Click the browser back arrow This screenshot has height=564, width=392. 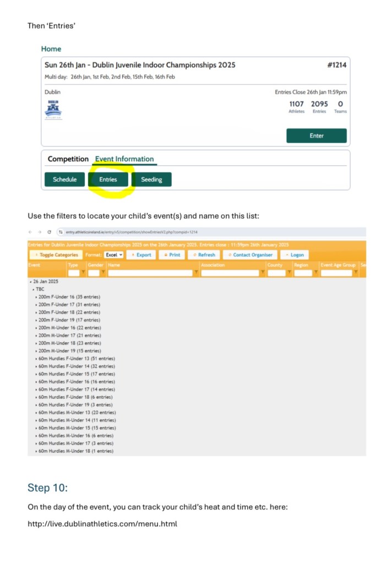[31, 232]
